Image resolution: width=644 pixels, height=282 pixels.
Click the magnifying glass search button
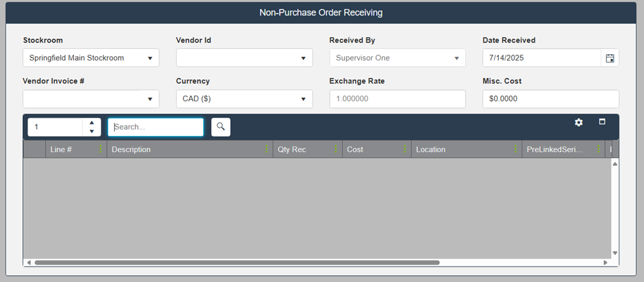220,127
